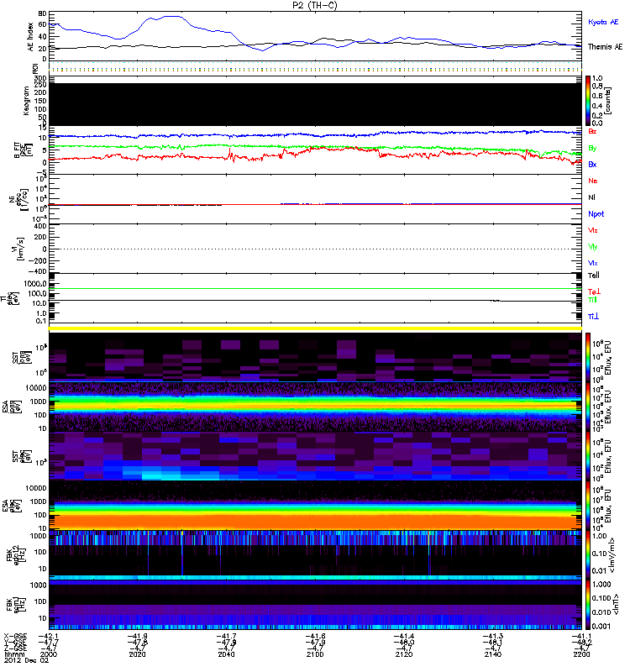Click the date label 2012 Dec 02
The image size is (630, 672).
27,660
